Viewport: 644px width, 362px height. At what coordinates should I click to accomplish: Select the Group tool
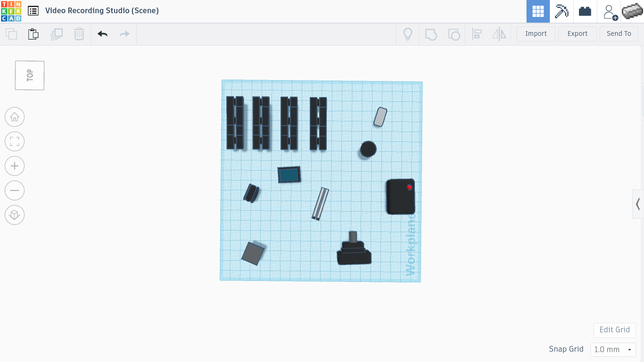431,33
